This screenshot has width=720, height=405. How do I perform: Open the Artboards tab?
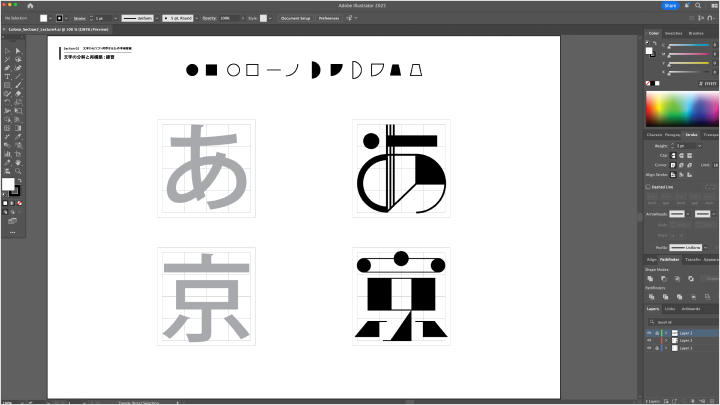pos(691,309)
